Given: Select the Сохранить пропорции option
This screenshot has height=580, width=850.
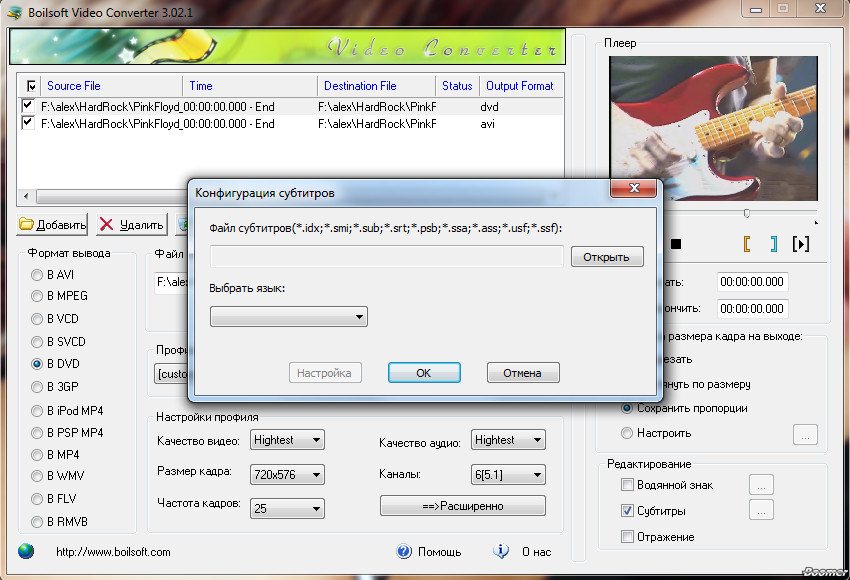Looking at the screenshot, I should pos(627,408).
